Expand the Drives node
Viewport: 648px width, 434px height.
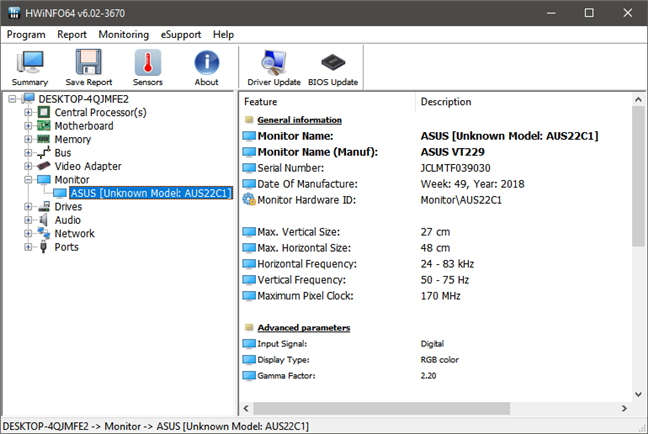click(x=28, y=207)
